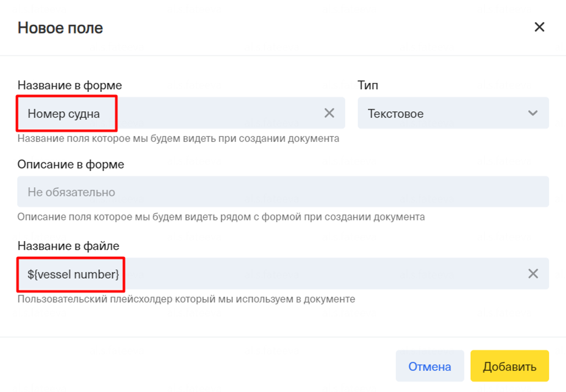Click the Название в форме label
The image size is (566, 392).
coord(70,85)
